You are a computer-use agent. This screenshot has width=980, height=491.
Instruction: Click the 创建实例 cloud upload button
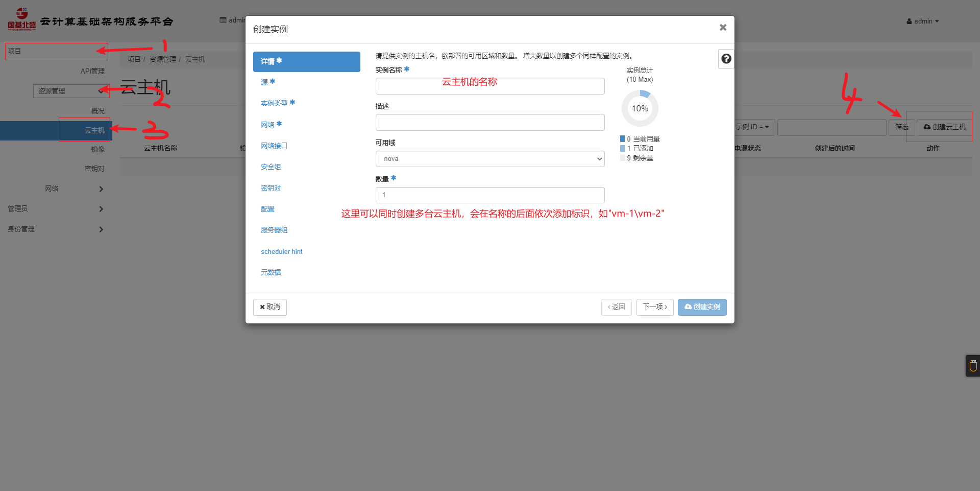click(702, 307)
